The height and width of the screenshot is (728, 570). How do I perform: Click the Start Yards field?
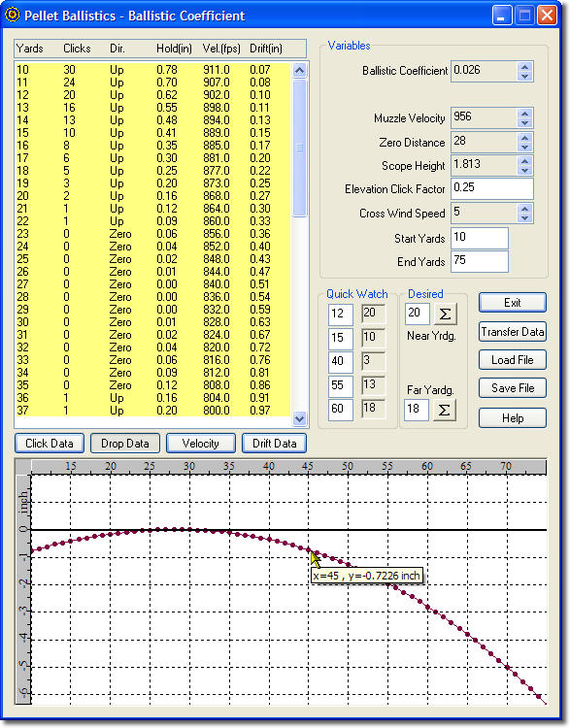480,238
